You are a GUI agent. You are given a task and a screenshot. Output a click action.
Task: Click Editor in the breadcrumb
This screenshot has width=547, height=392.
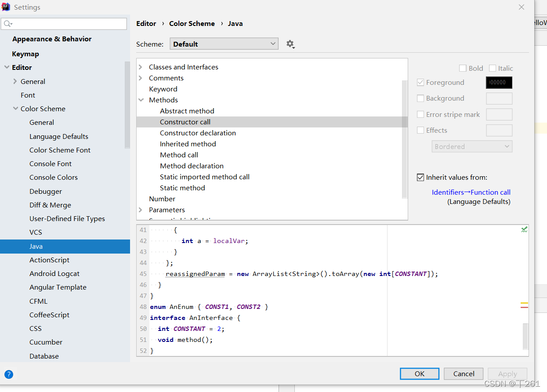click(146, 24)
